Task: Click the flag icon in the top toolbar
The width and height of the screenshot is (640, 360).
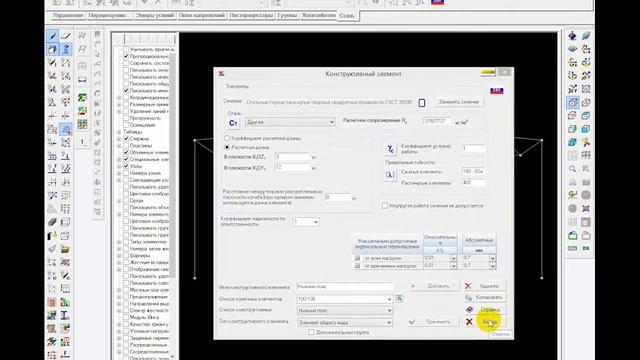Action: pos(437,2)
